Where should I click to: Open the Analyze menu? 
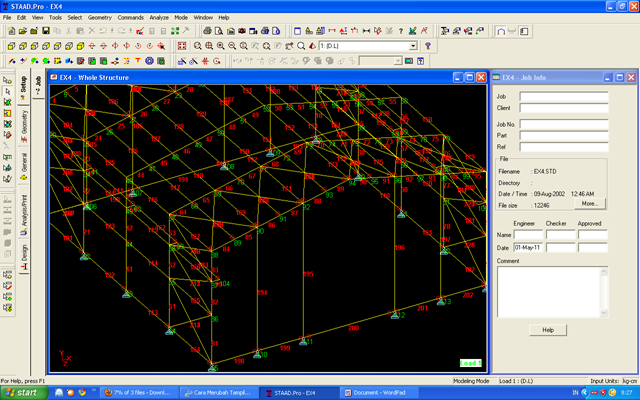(159, 18)
